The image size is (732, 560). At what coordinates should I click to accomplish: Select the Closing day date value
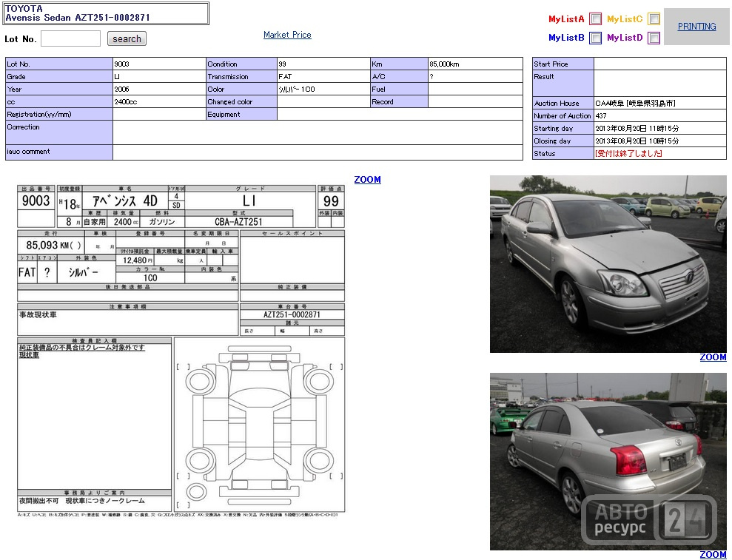coord(637,141)
